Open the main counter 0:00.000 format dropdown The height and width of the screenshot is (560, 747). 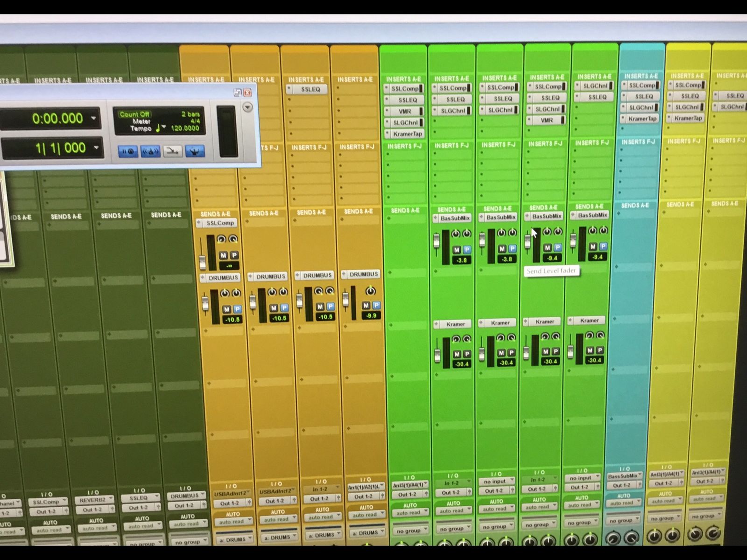(x=94, y=118)
